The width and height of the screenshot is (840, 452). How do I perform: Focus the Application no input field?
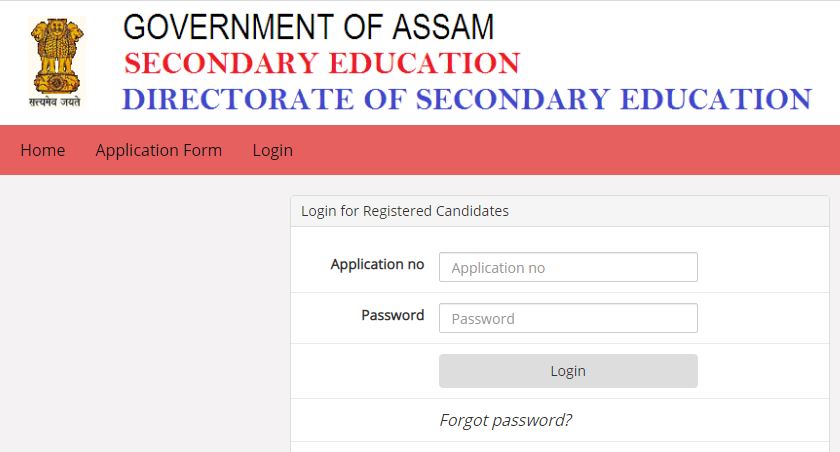(567, 268)
